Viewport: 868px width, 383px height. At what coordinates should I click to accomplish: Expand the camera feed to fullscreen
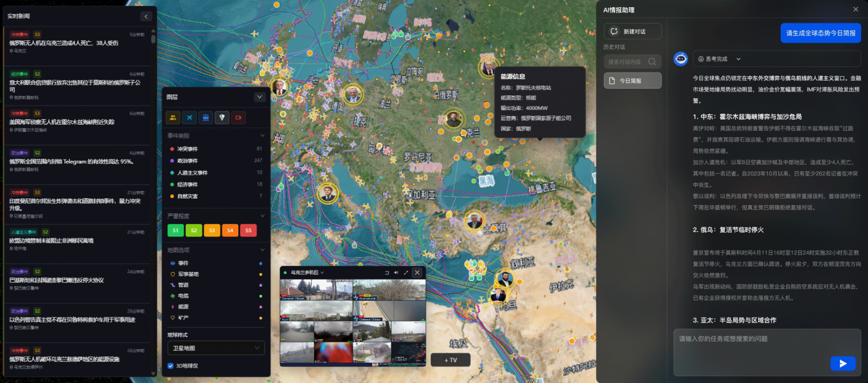406,273
